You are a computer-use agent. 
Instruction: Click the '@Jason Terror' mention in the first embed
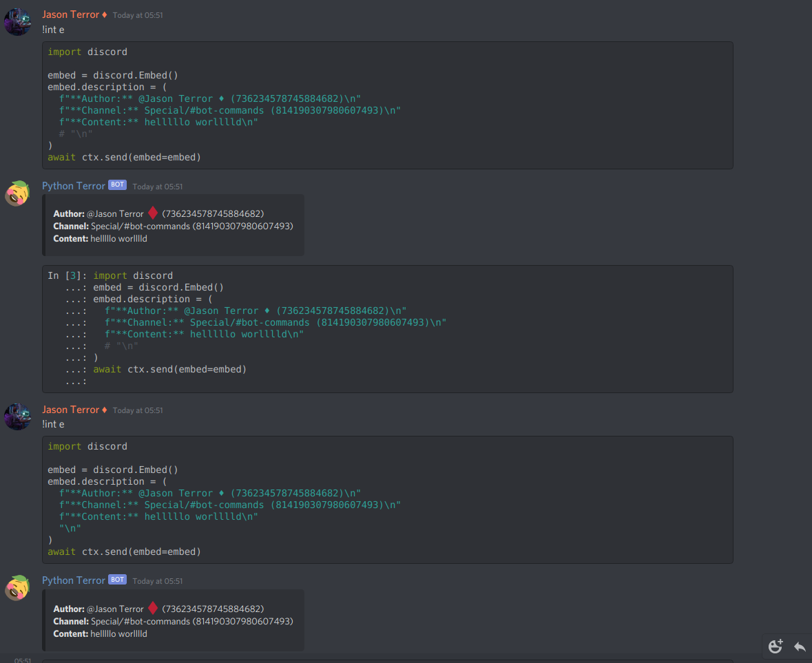(115, 213)
